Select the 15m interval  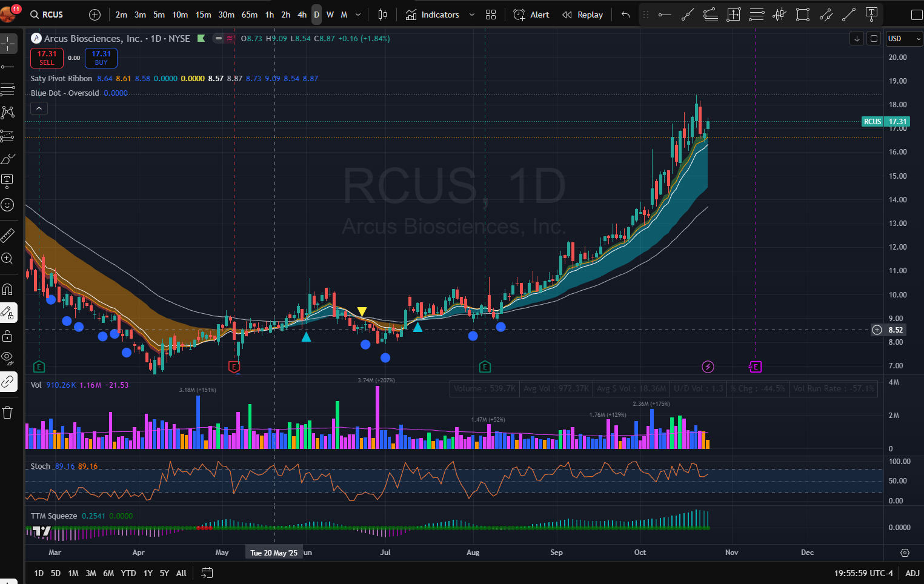point(203,15)
